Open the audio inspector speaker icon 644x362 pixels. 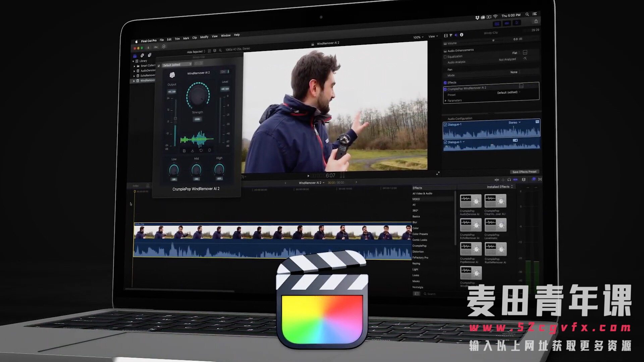pos(456,35)
